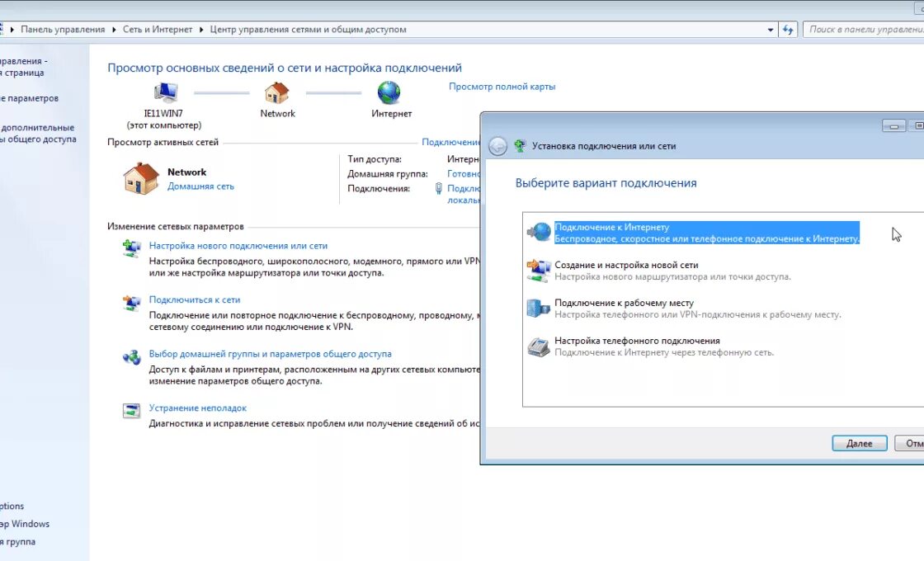Open Домашняя сеть link

200,186
